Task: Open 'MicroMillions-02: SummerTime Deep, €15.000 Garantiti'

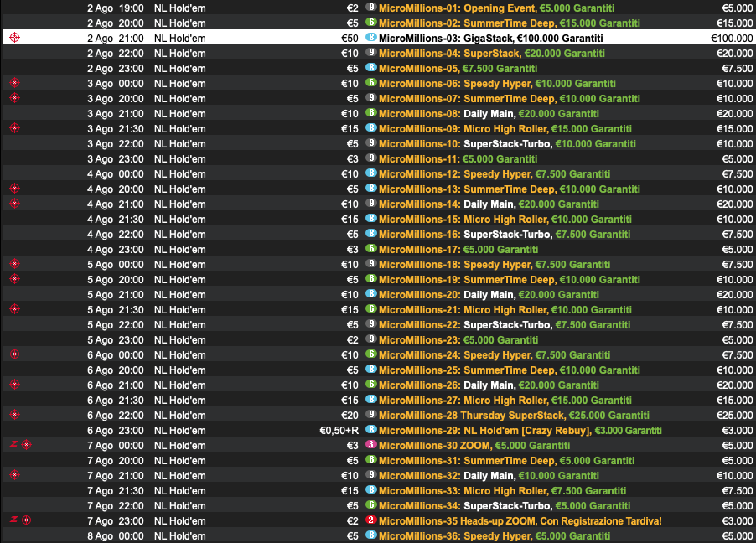Action: [x=510, y=23]
